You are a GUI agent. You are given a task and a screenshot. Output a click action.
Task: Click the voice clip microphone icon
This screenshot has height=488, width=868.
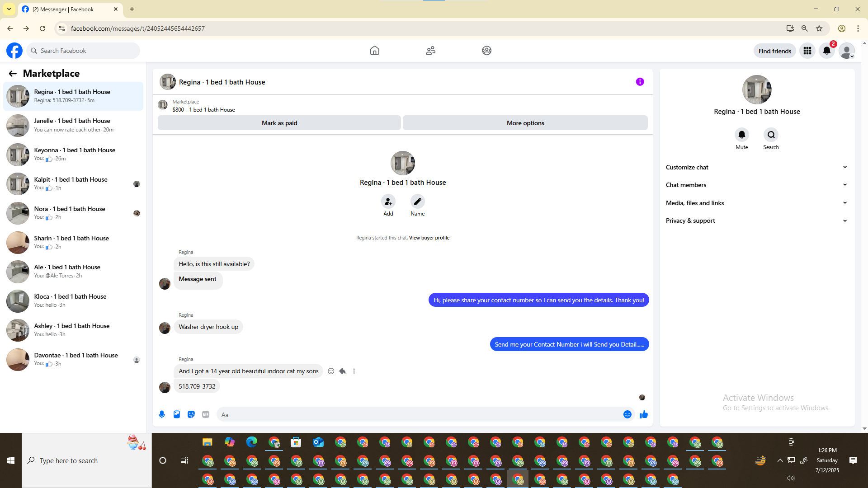pos(162,414)
